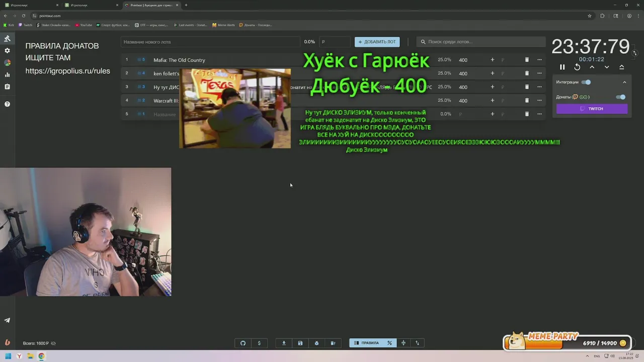
Task: Toggle the percent icon in bottom toolbar
Action: pos(389,343)
